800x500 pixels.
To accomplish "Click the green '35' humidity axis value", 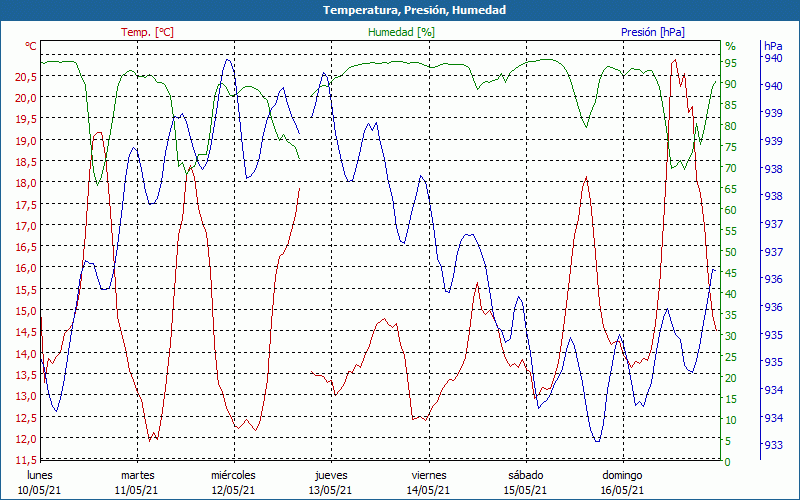I will tap(731, 315).
